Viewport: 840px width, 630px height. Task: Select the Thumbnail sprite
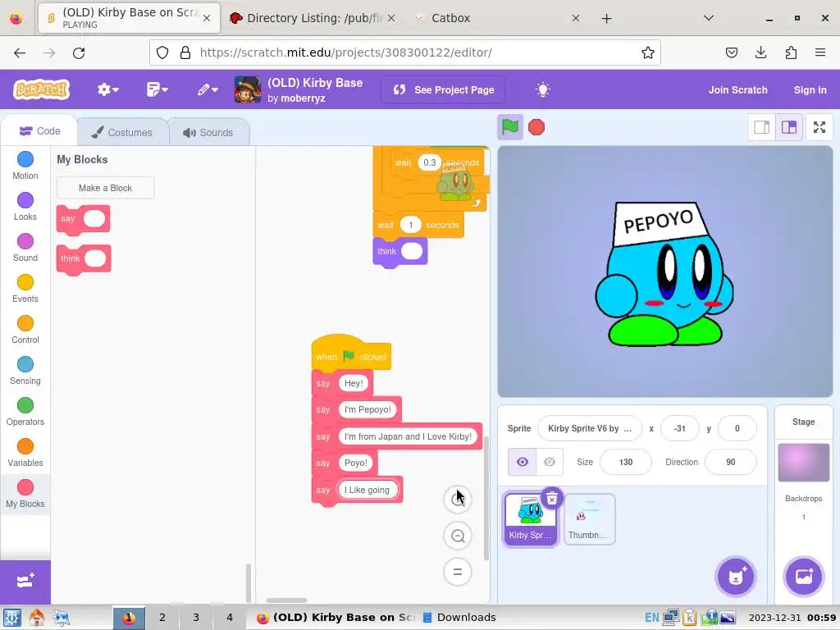589,519
